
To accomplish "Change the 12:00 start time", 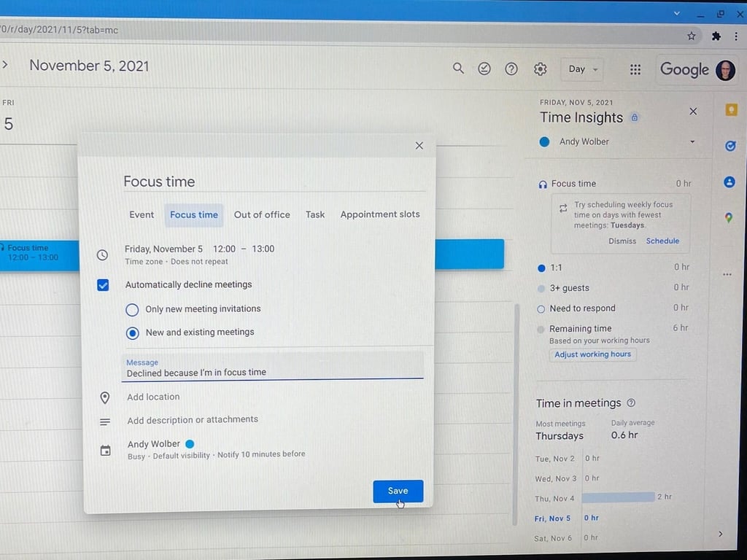I will point(224,249).
